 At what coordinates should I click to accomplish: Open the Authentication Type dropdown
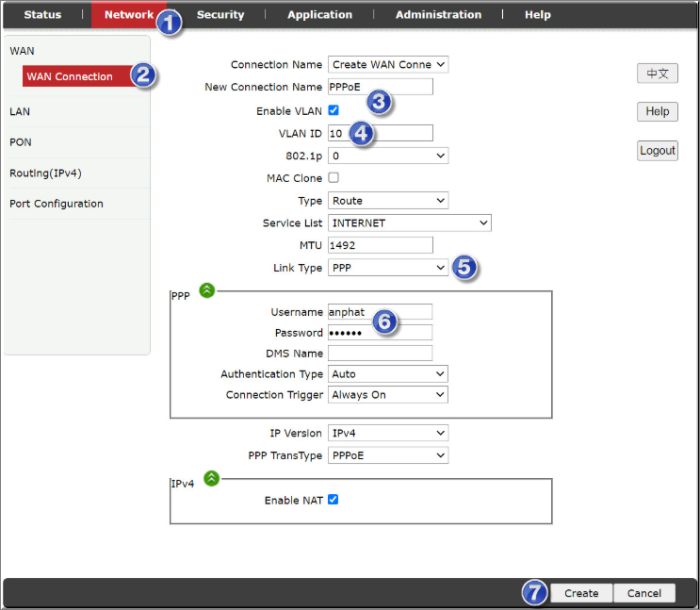[x=387, y=374]
